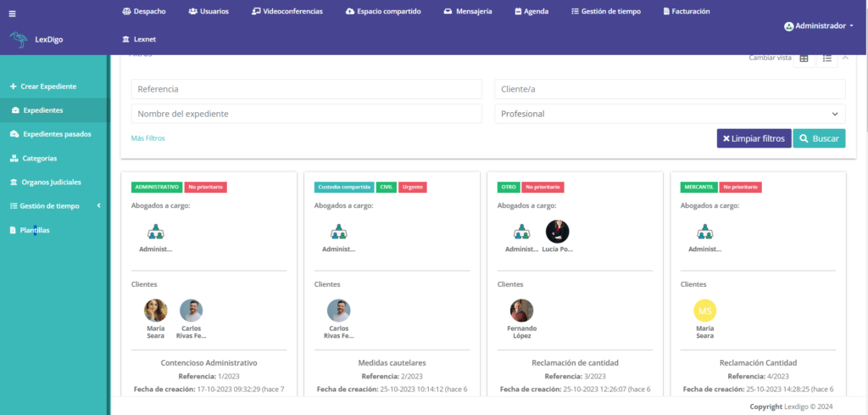Open the Administrador user dropdown
868x415 pixels.
point(818,26)
